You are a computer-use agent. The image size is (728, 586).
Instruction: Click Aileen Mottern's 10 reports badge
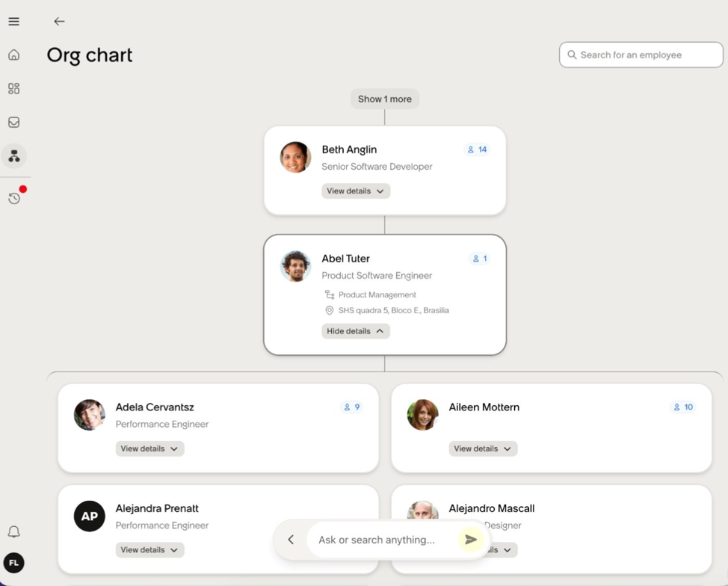[683, 407]
